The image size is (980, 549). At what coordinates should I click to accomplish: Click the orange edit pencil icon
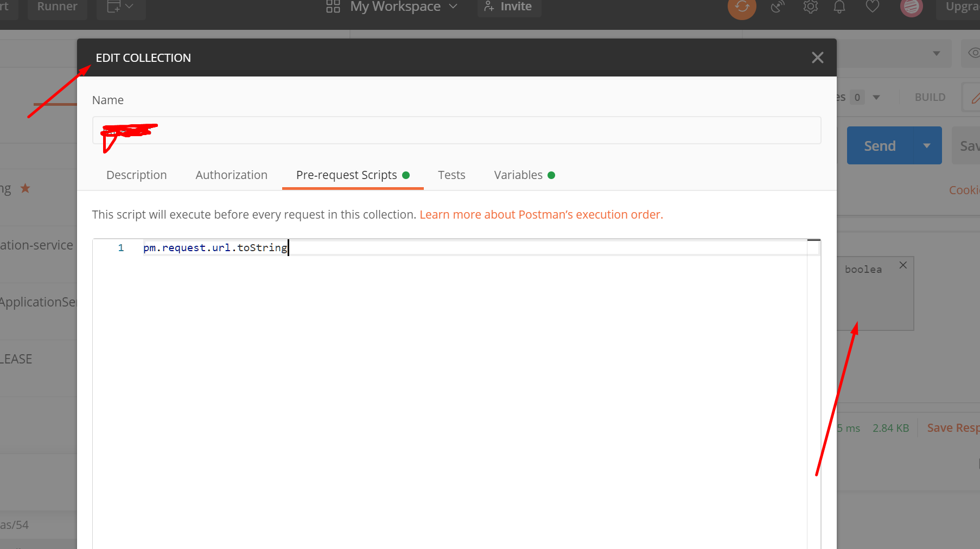coord(976,97)
